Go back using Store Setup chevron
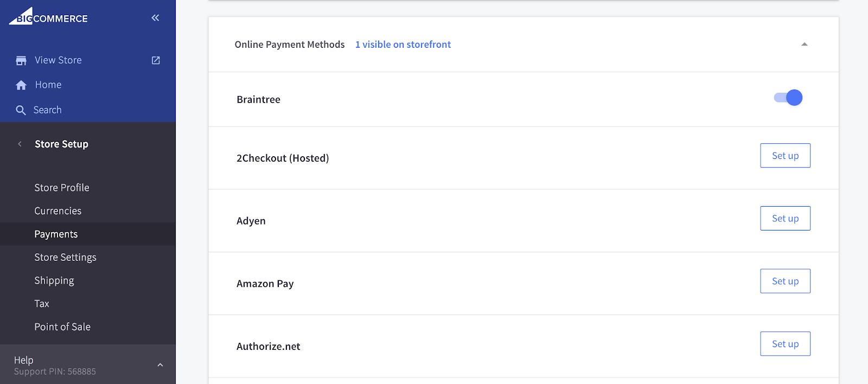 (x=20, y=144)
